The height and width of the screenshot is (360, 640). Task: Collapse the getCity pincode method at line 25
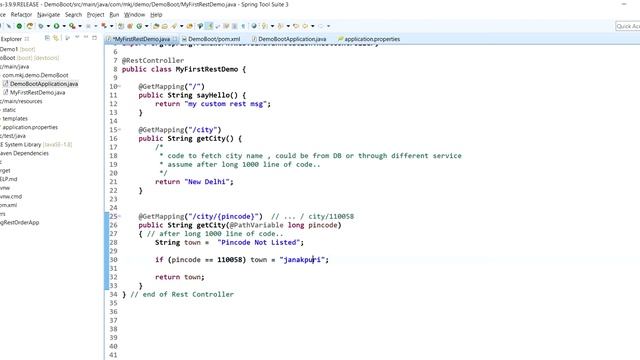pos(119,216)
